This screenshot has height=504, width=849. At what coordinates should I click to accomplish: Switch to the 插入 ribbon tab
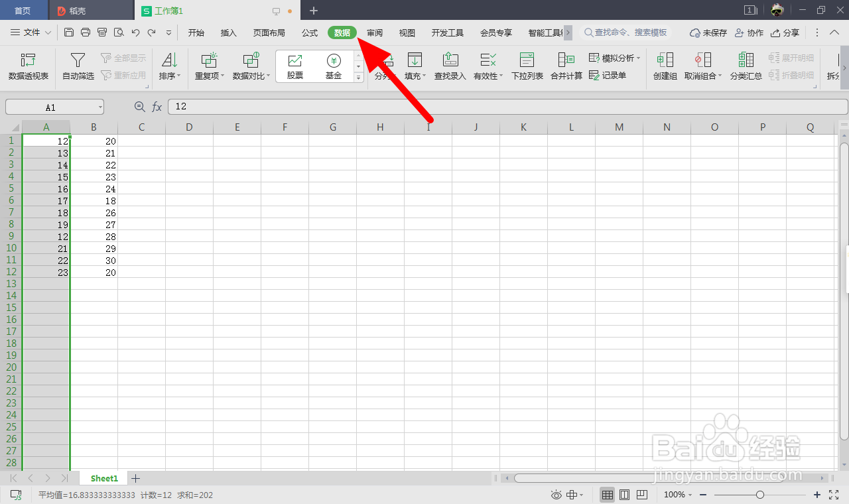coord(229,32)
